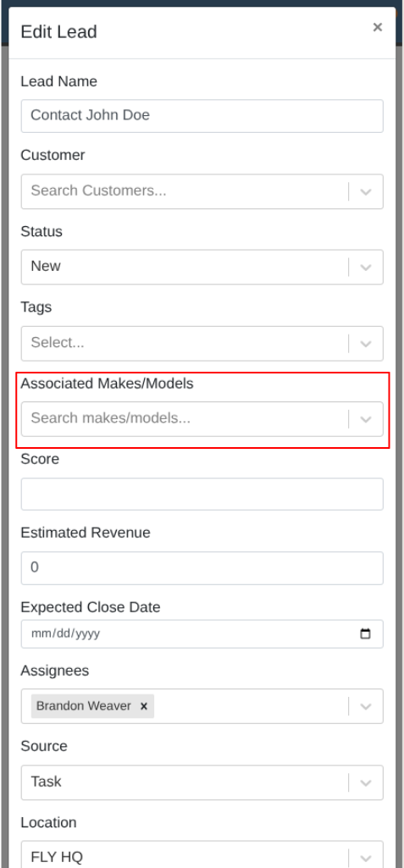
Task: Expand the Location dropdown chevron
Action: point(365,857)
